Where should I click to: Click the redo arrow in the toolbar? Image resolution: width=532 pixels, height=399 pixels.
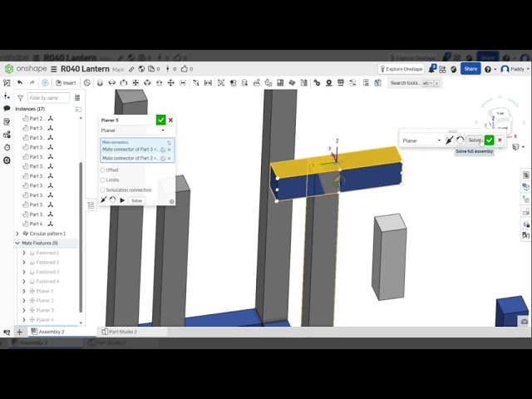click(x=32, y=83)
